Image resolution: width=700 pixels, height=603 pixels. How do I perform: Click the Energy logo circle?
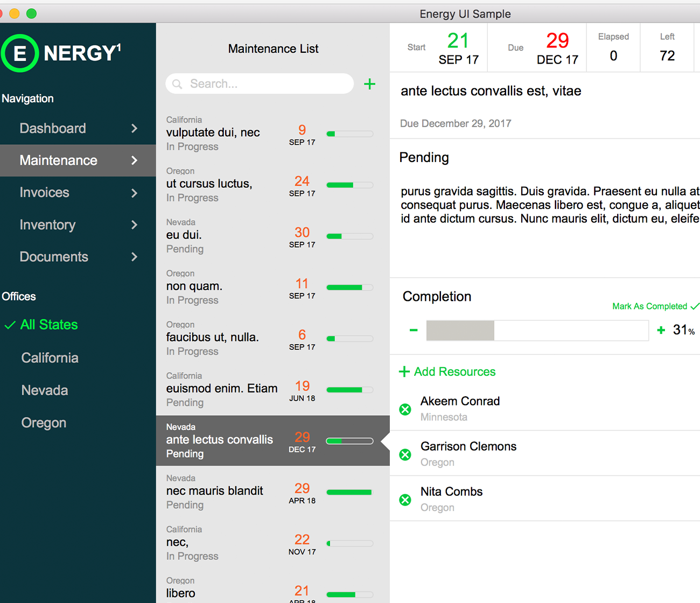[x=20, y=53]
